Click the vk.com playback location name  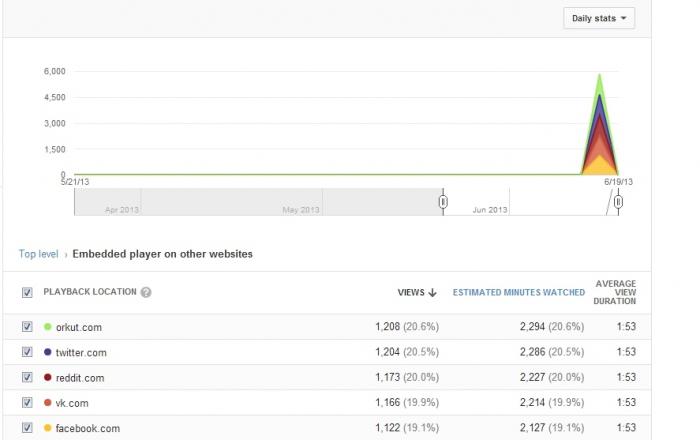(72, 403)
